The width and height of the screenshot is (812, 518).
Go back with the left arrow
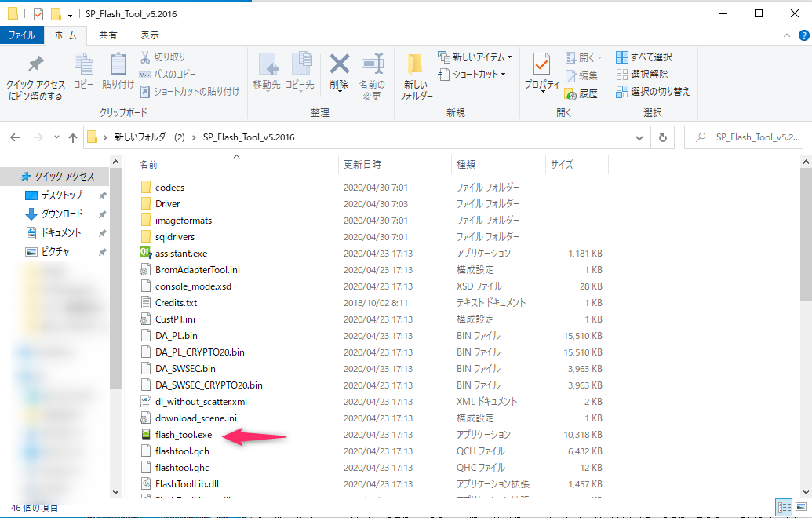coord(15,137)
